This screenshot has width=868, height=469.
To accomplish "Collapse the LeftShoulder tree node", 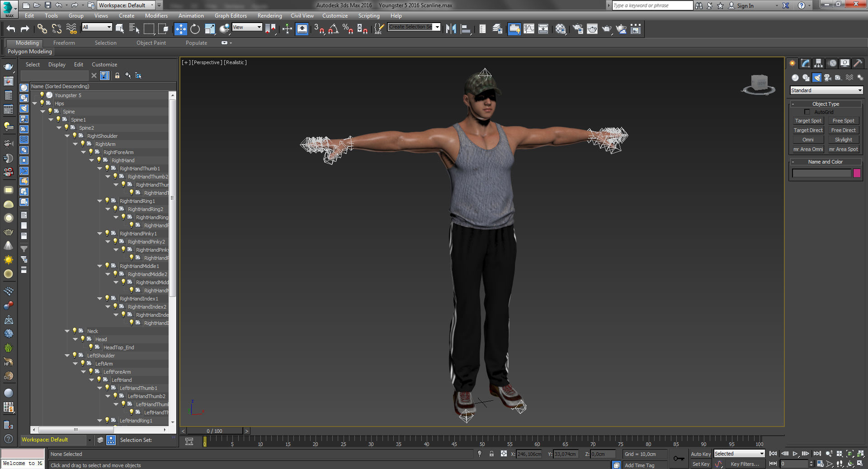I will 67,356.
